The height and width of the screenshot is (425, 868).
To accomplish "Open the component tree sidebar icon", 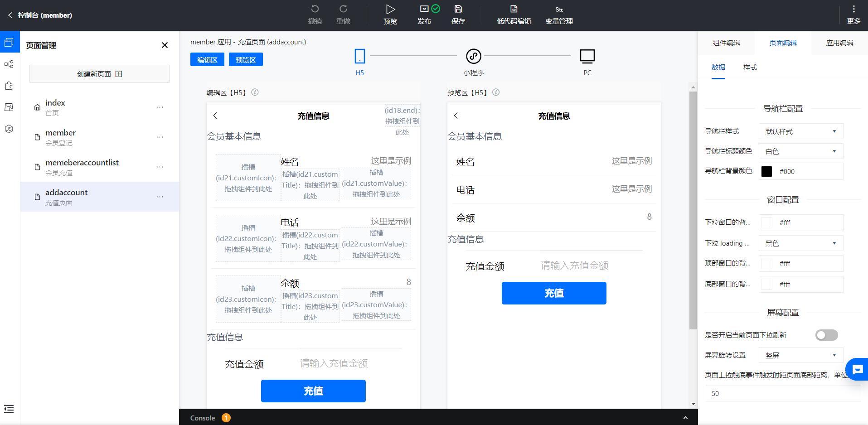I will pyautogui.click(x=9, y=64).
